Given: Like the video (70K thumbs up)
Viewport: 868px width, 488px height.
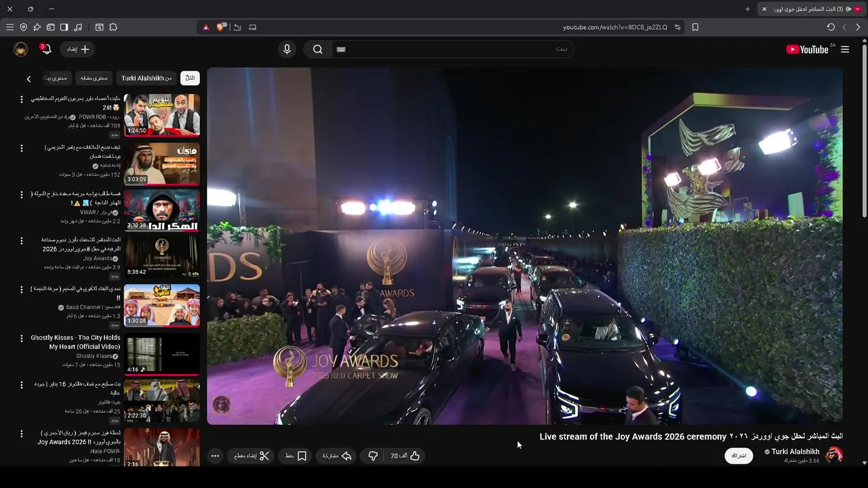Looking at the screenshot, I should tap(405, 456).
